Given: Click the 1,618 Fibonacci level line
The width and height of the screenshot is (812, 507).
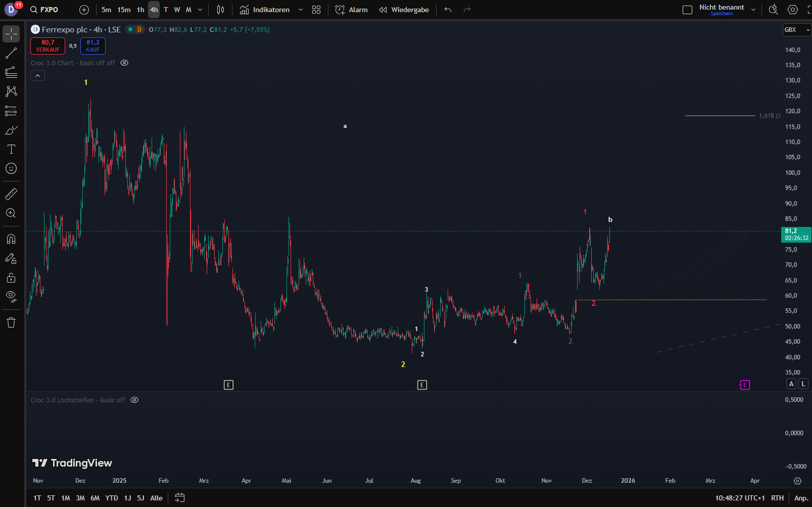Looking at the screenshot, I should click(720, 116).
